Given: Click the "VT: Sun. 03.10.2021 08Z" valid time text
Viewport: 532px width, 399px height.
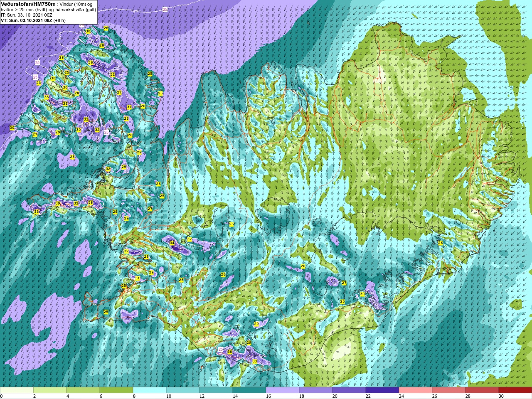Looking at the screenshot, I should [x=26, y=20].
